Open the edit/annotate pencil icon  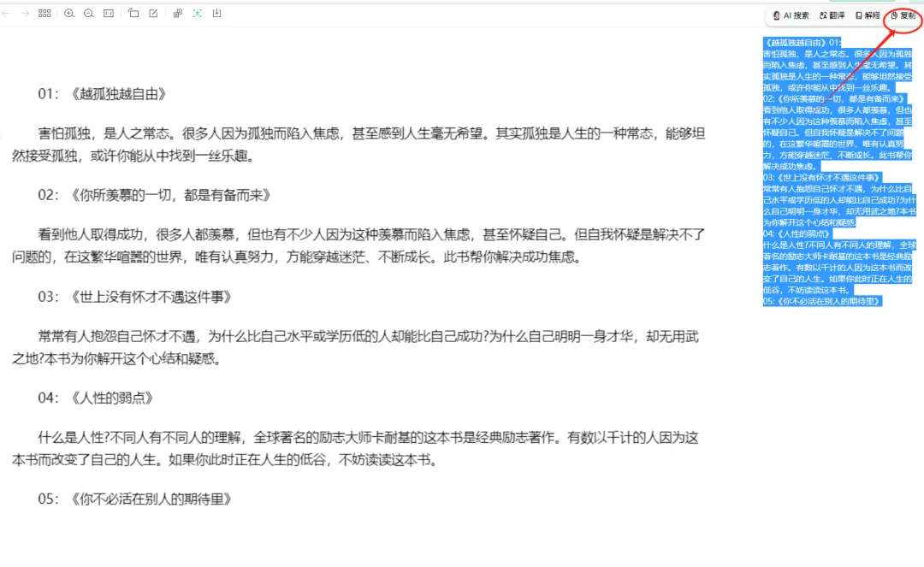(153, 13)
